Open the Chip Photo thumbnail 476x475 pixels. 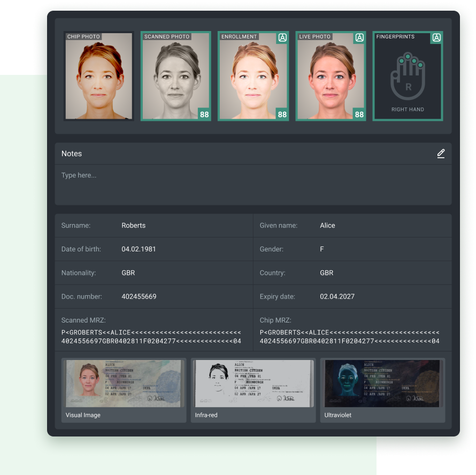coord(98,76)
